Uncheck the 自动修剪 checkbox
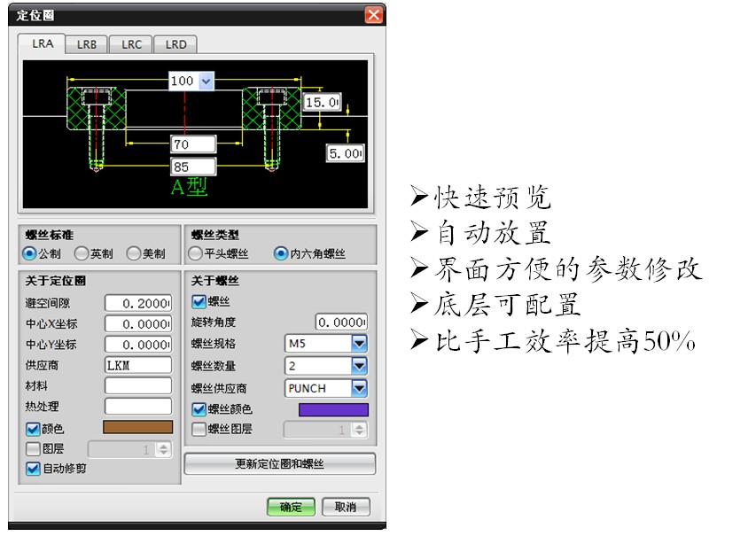Image resolution: width=756 pixels, height=536 pixels. 33,469
